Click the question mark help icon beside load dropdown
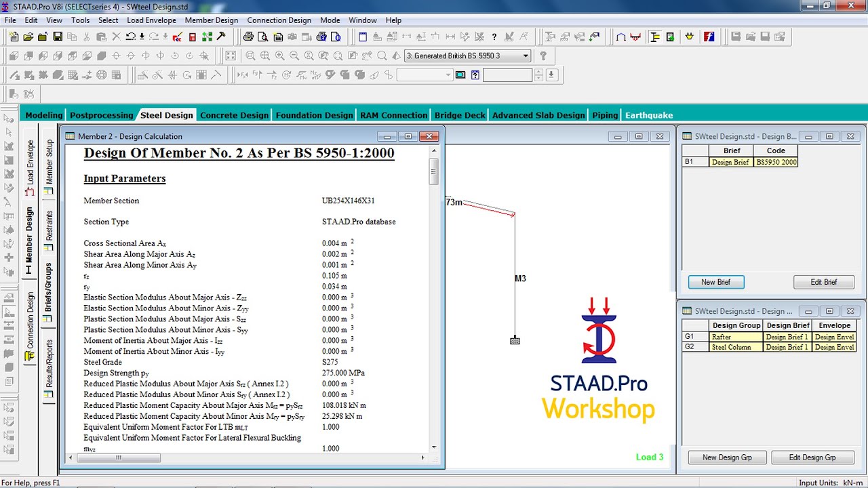 [542, 56]
